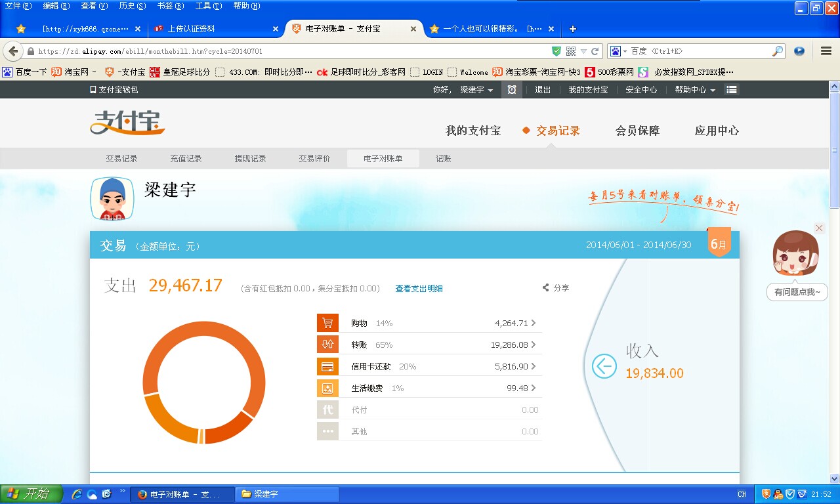840x504 pixels.
Task: Expand the 转账 row chevron
Action: [534, 345]
